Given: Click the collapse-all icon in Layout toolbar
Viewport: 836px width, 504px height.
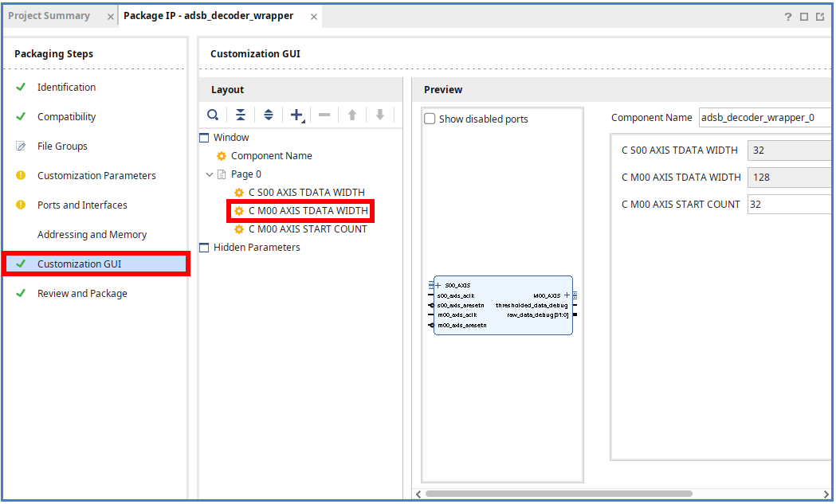Looking at the screenshot, I should point(240,115).
